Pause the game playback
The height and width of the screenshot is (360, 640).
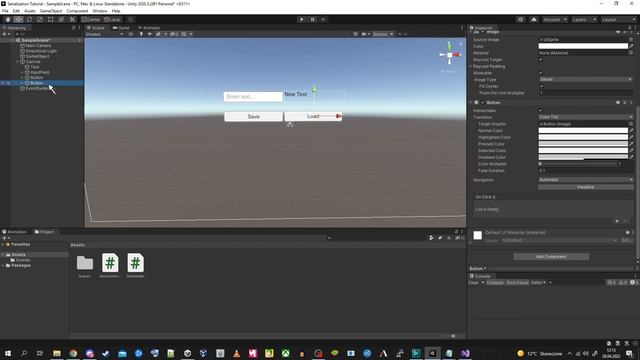(313, 19)
